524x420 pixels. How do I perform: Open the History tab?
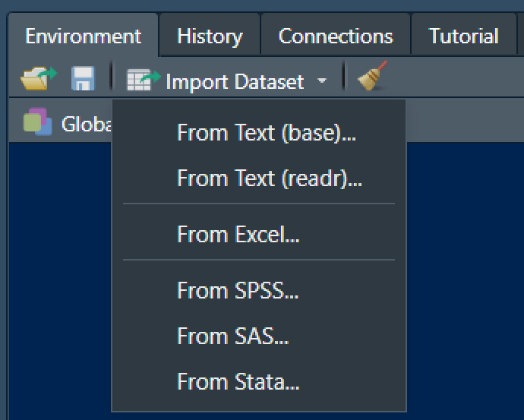click(210, 36)
